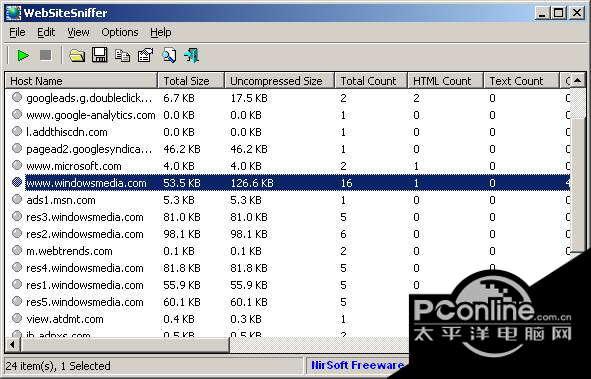Stop capture with the gray square icon
The width and height of the screenshot is (591, 379).
pyautogui.click(x=46, y=56)
